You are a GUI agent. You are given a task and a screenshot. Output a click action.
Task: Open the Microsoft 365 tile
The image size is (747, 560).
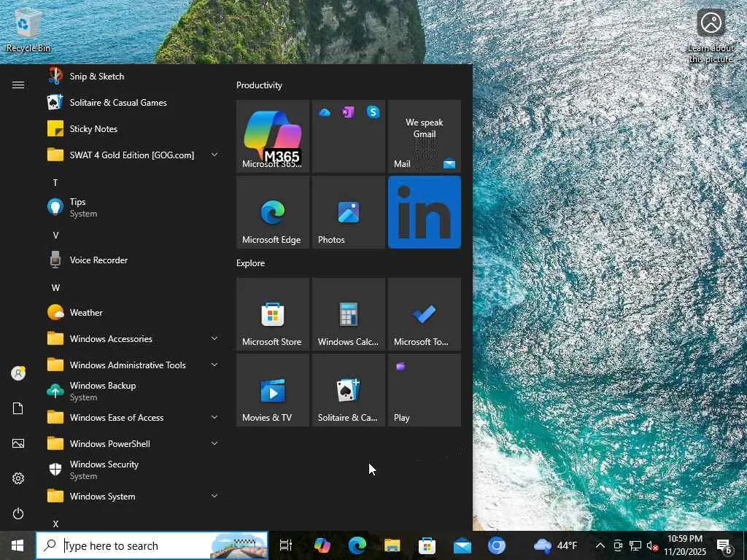273,136
